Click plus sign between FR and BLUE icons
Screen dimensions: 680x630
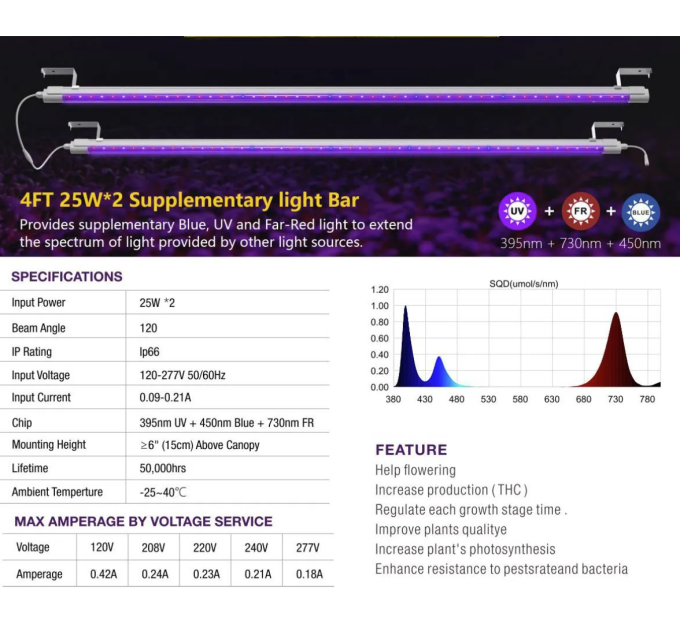(x=610, y=212)
